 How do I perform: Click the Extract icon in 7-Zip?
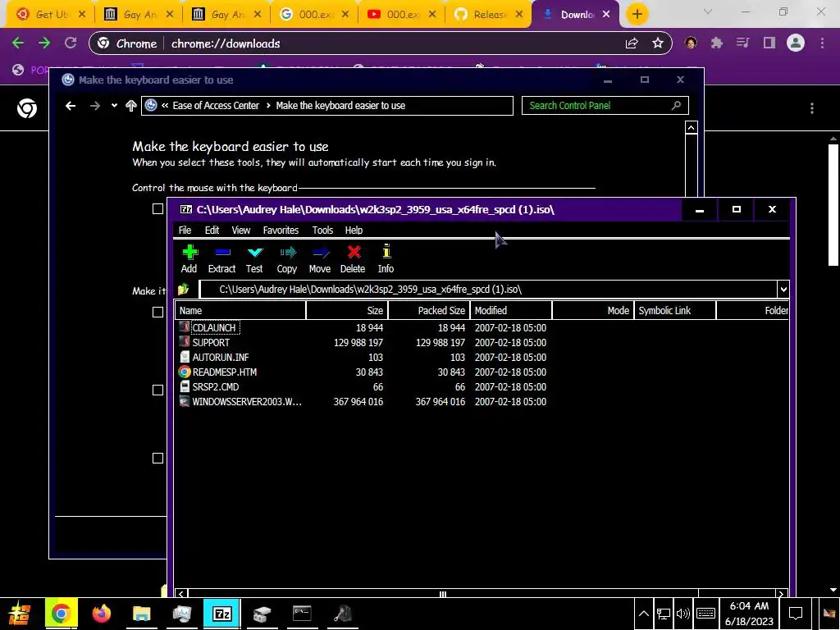[222, 253]
